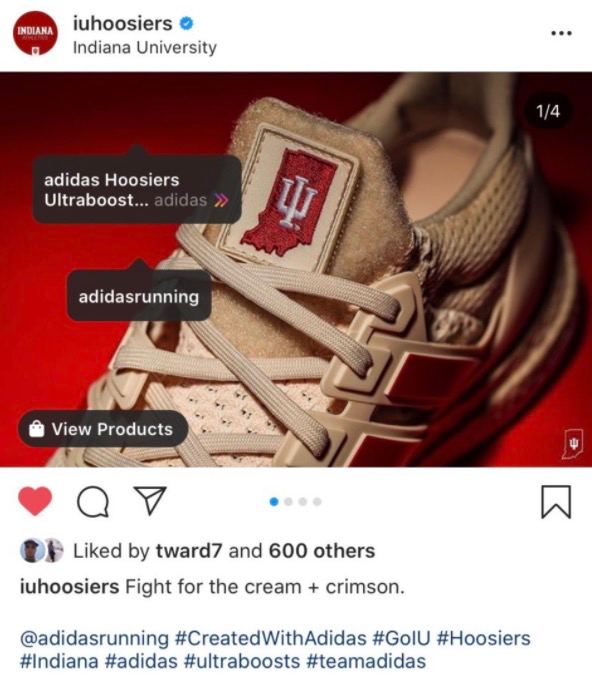Follow the #CreatedWithAdidas hashtag link
Image resolution: width=592 pixels, height=674 pixels.
tap(270, 638)
